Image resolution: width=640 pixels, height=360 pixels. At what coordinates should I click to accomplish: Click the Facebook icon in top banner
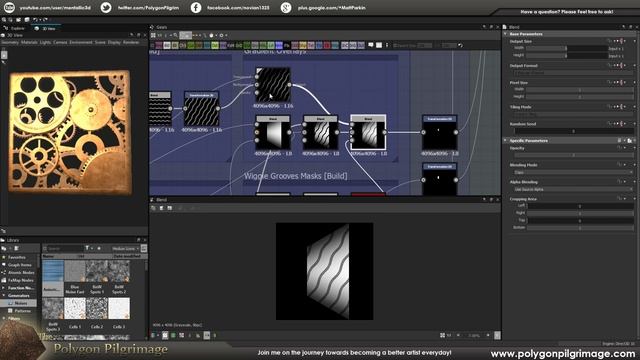pos(196,7)
